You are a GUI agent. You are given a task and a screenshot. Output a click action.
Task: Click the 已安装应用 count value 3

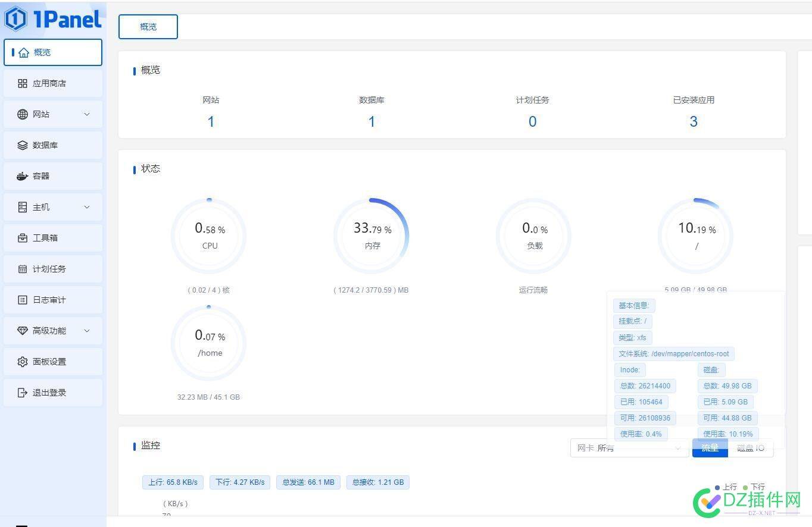coord(694,121)
